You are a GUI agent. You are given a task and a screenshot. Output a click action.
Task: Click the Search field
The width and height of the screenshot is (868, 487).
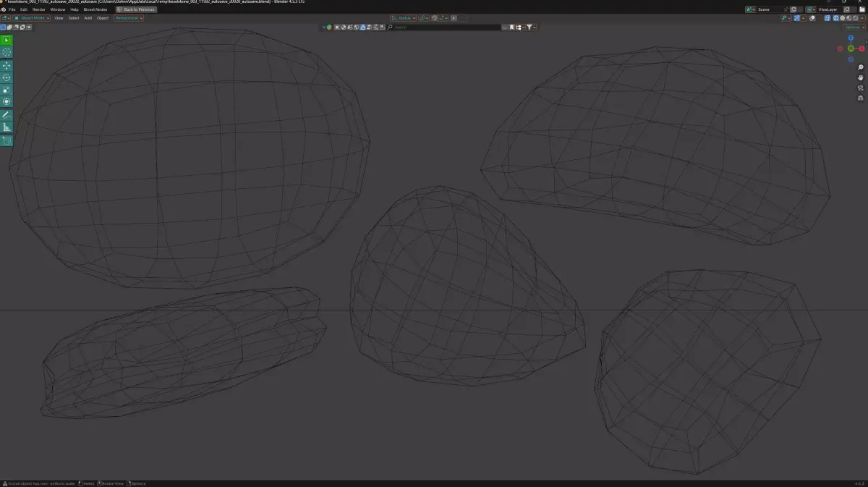click(x=444, y=27)
